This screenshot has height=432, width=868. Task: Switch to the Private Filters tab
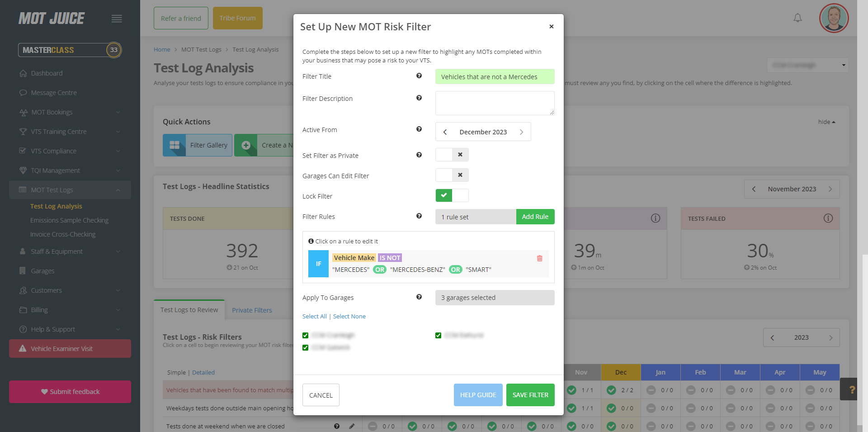(x=252, y=310)
